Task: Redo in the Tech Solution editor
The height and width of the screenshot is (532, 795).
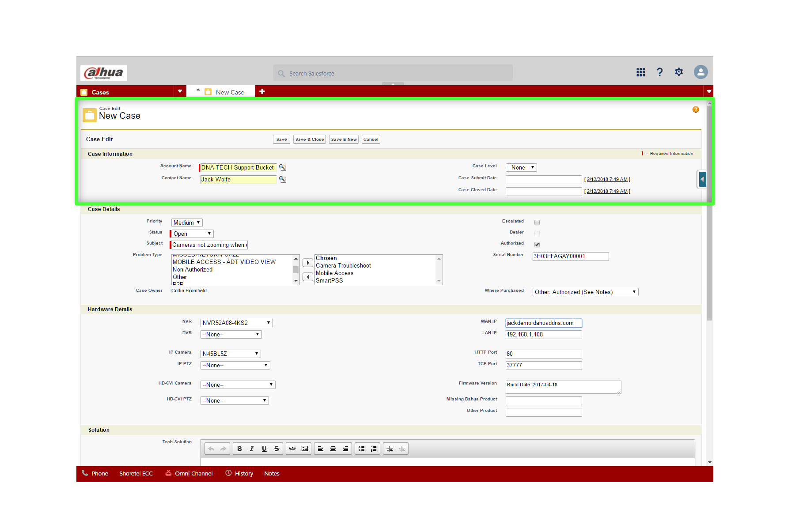Action: point(223,449)
